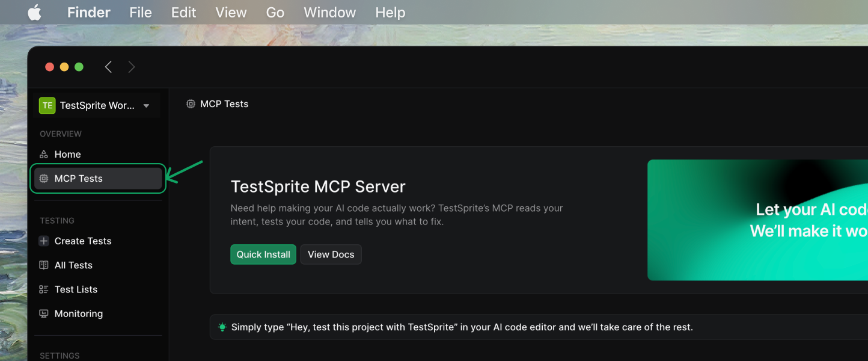This screenshot has width=868, height=361.
Task: Click the chip icon in page header
Action: point(191,104)
